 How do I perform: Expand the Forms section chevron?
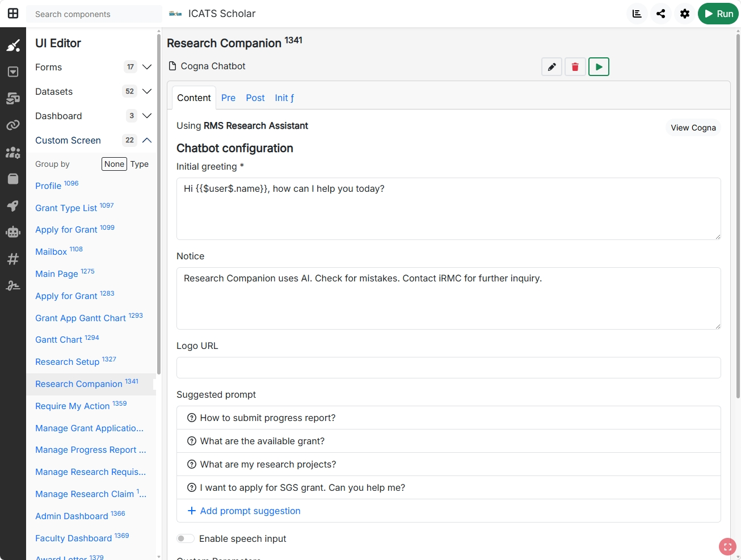point(147,67)
